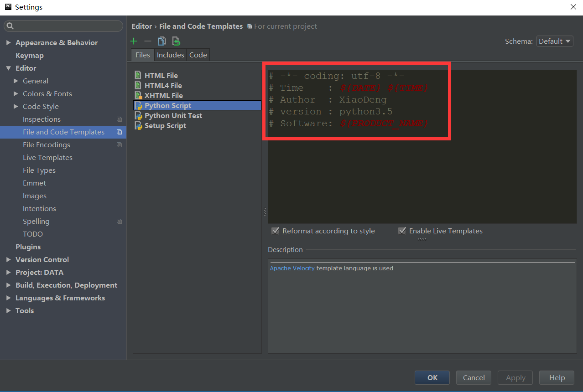
Task: Open the Apache Velocity link
Action: pos(292,268)
